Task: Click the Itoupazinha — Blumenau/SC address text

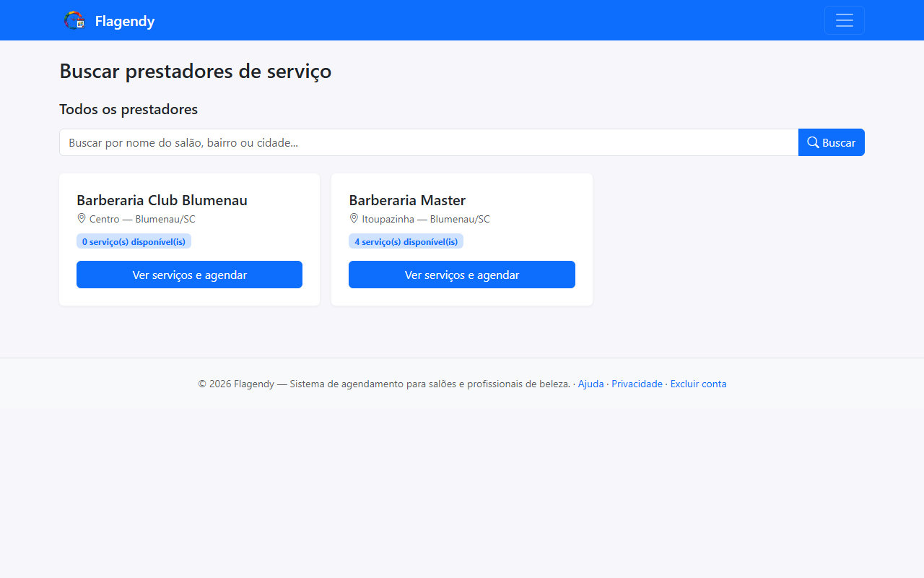Action: pyautogui.click(x=426, y=219)
